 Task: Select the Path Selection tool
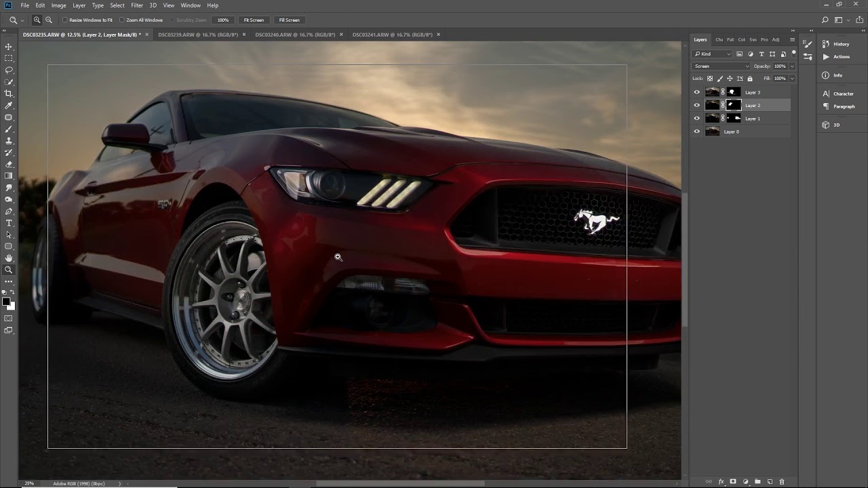click(x=9, y=235)
